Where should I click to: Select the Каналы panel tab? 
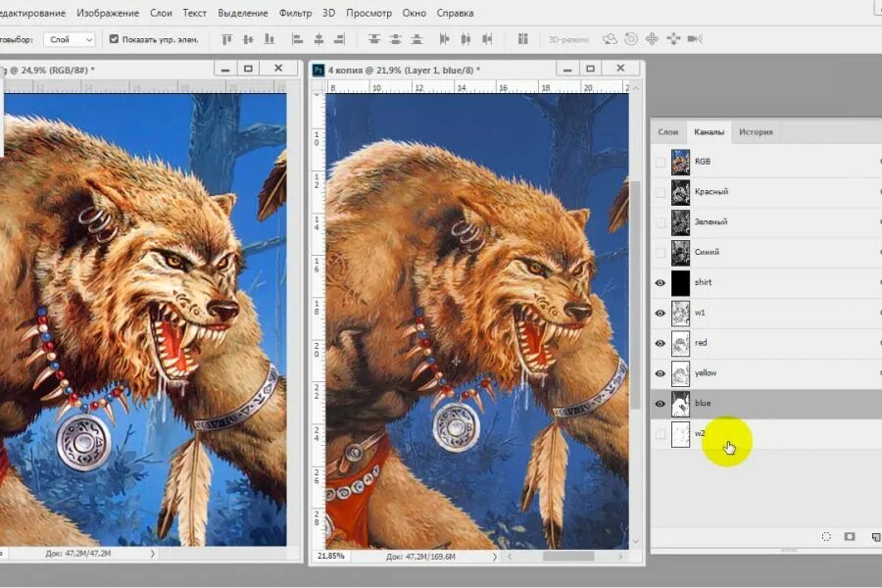pyautogui.click(x=709, y=131)
